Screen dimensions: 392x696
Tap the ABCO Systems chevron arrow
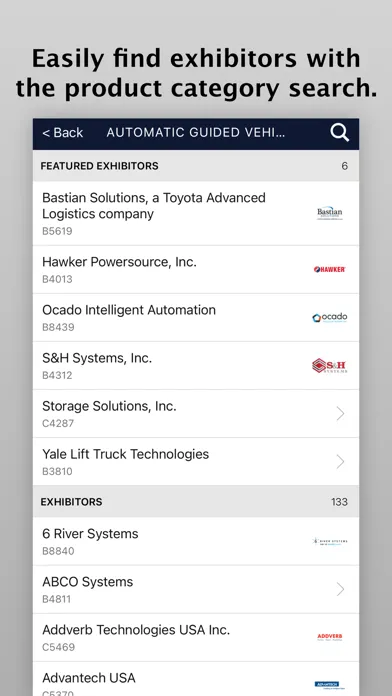coord(340,589)
